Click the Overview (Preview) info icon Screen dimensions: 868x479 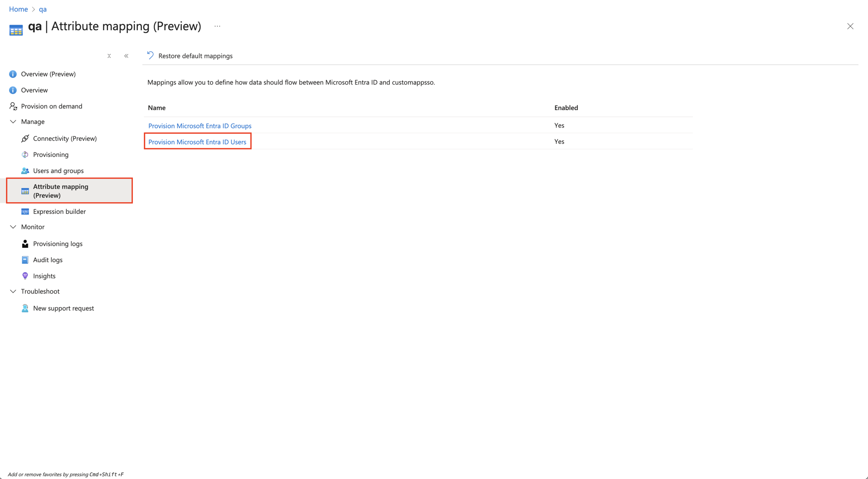13,74
